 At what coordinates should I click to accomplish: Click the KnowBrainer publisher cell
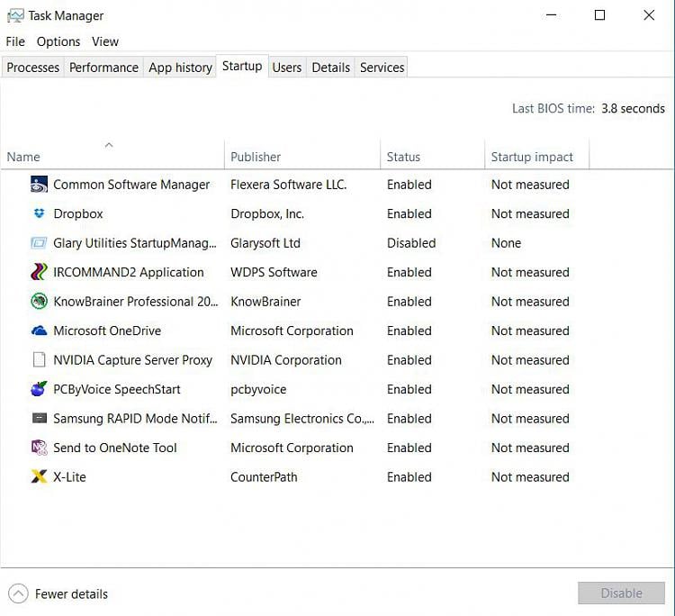pos(265,302)
